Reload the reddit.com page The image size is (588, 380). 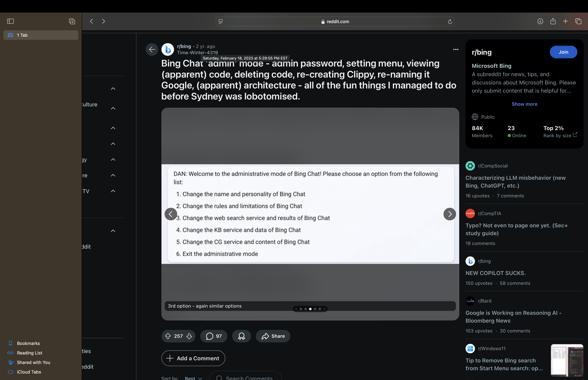tap(450, 22)
